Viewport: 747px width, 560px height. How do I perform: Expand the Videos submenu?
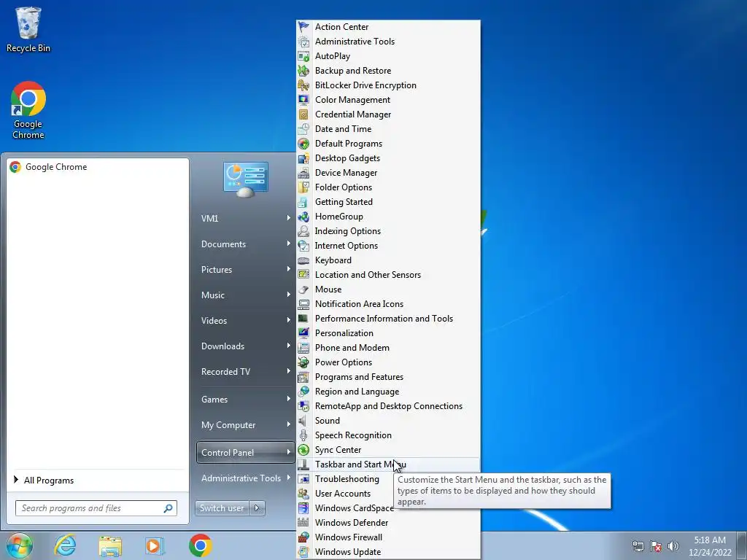point(289,321)
